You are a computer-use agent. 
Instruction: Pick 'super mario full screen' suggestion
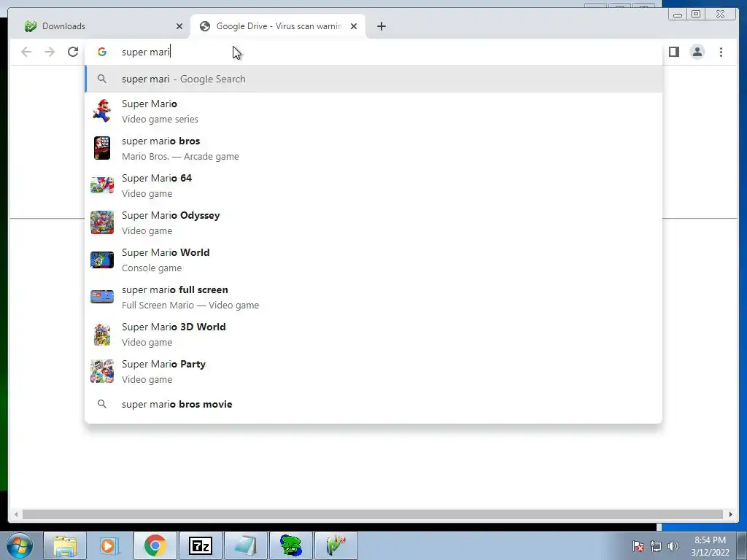click(373, 297)
